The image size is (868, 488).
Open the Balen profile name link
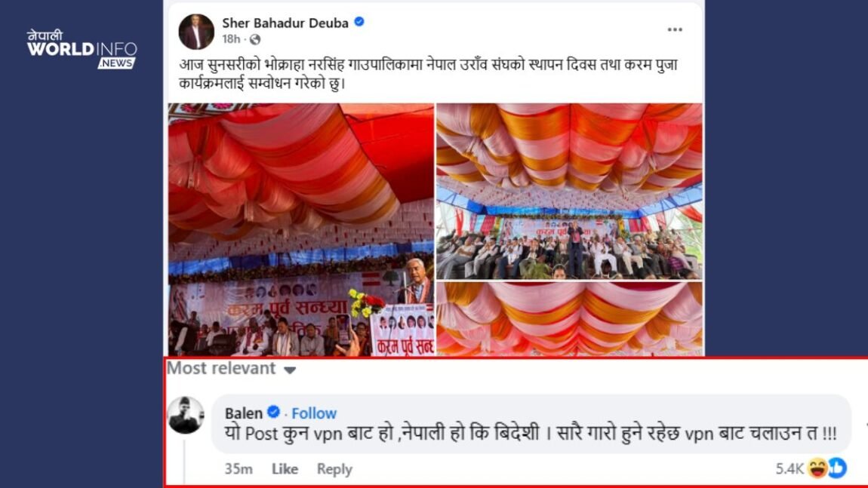pyautogui.click(x=244, y=413)
